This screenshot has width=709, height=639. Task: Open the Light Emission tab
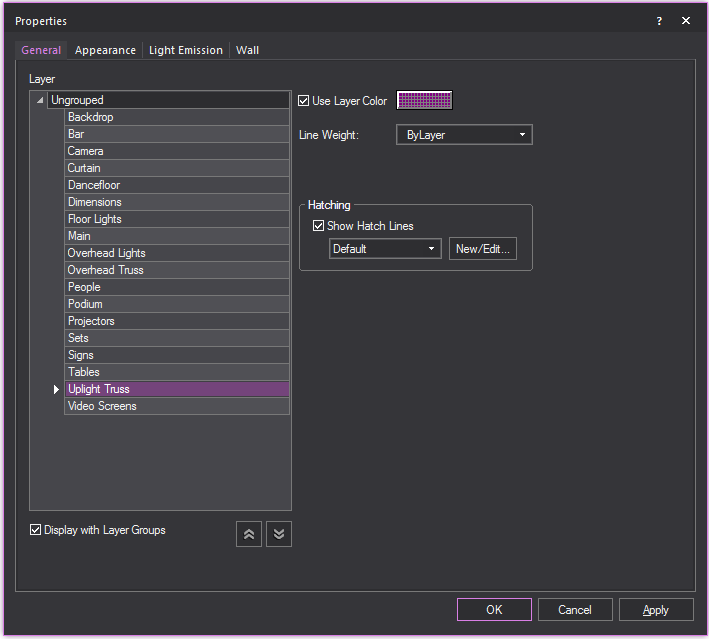tap(186, 50)
